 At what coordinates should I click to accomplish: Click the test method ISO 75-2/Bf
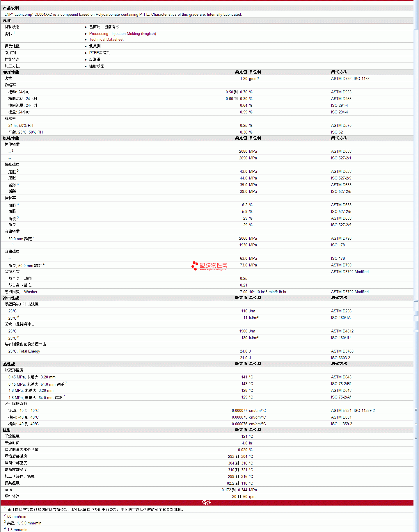(341, 384)
